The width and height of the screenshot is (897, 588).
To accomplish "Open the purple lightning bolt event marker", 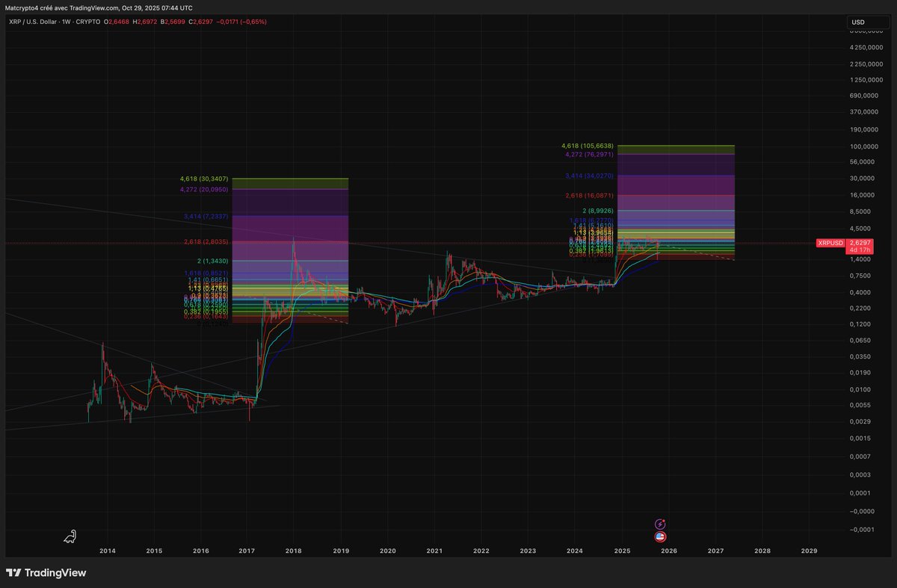I will tap(660, 524).
